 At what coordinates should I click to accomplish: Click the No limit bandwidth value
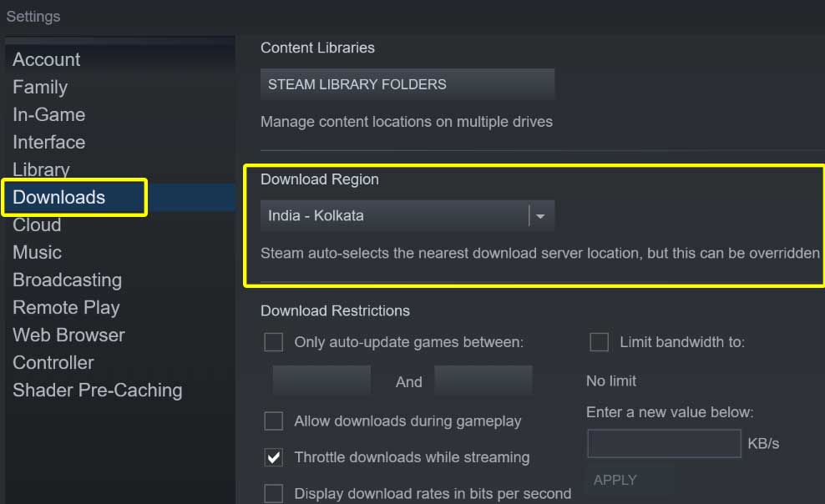pyautogui.click(x=611, y=381)
